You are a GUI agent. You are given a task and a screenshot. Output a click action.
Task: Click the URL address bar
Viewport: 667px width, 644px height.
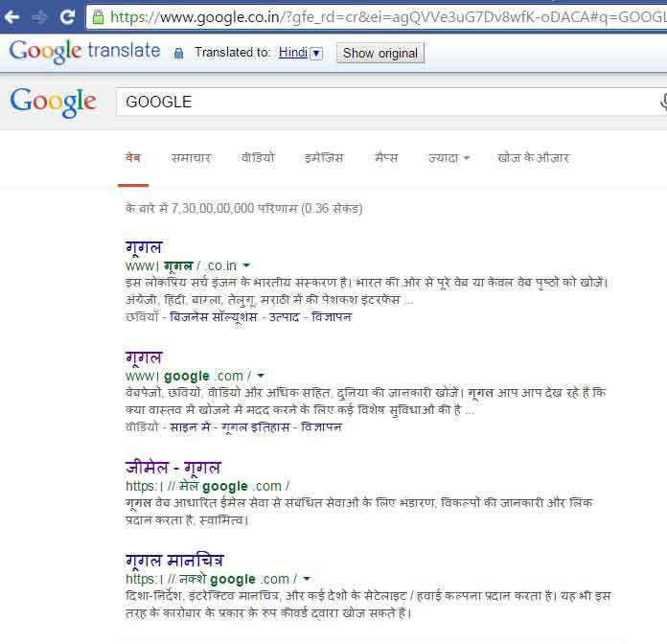[x=376, y=17]
